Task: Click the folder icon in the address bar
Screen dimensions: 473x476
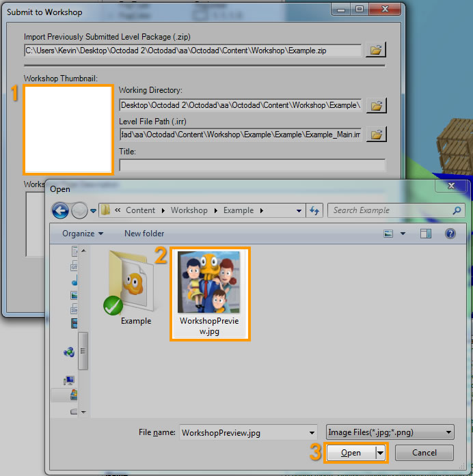Action: pos(105,210)
